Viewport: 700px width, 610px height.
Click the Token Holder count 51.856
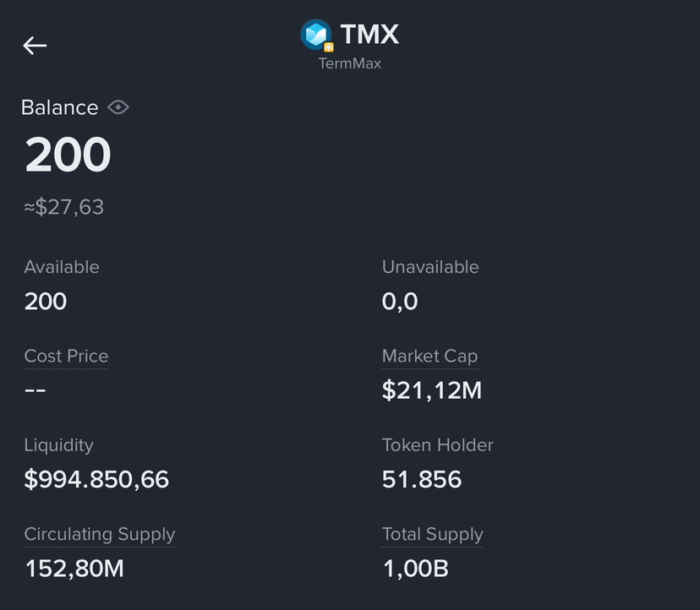[x=422, y=479]
